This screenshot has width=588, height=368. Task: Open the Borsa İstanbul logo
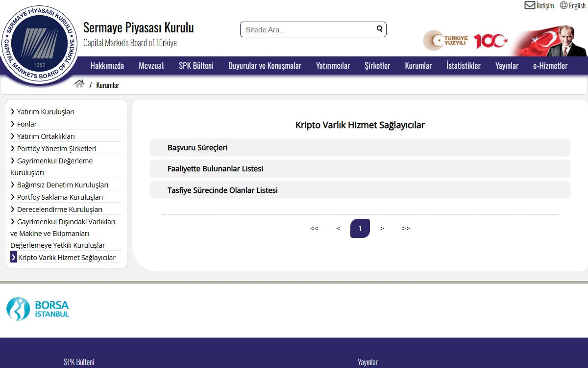click(x=38, y=309)
